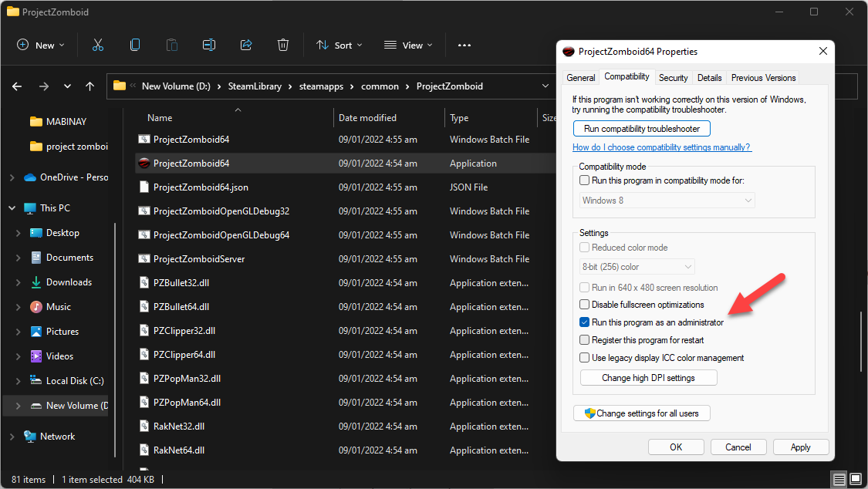Viewport: 868px width, 489px height.
Task: Click SteamLibrary in the address breadcrumb
Action: (255, 86)
